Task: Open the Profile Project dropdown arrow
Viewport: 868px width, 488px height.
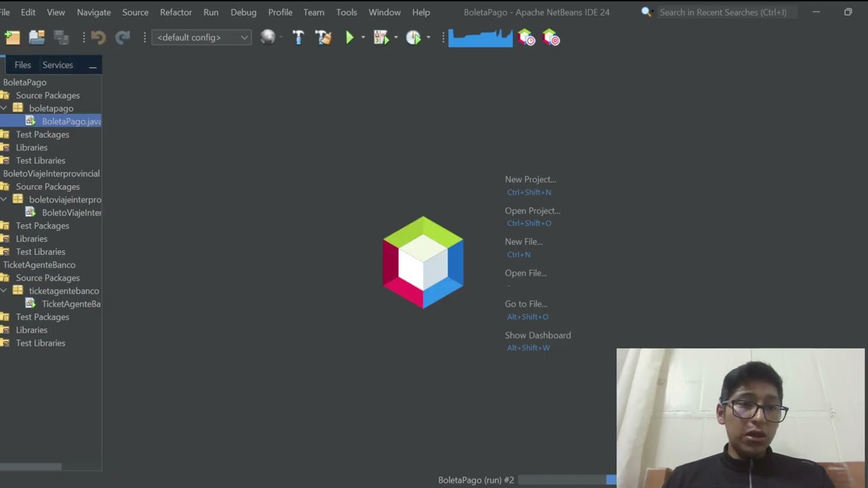Action: tap(428, 38)
